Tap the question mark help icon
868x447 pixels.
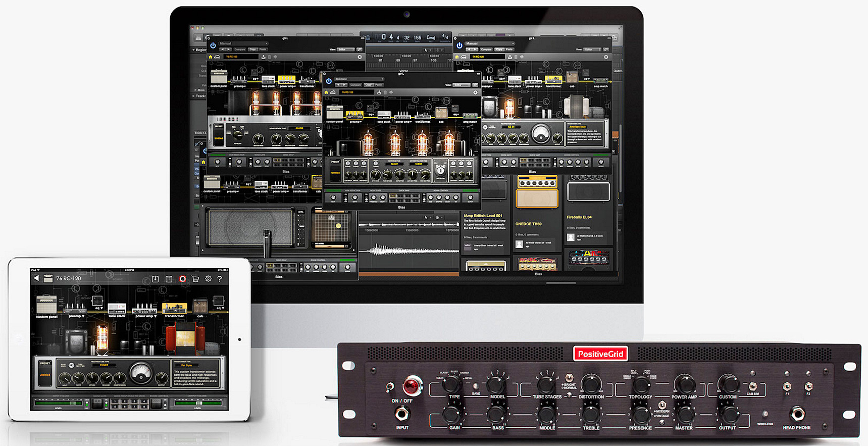point(220,279)
